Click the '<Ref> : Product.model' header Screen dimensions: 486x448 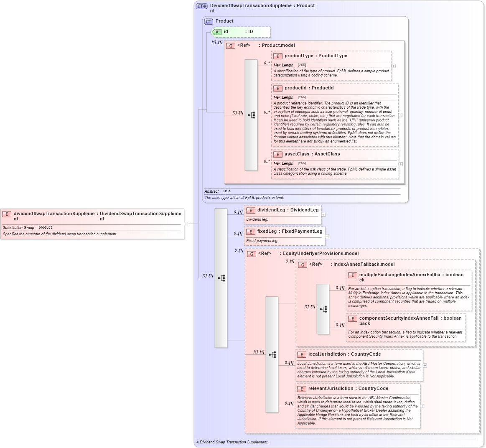point(266,45)
